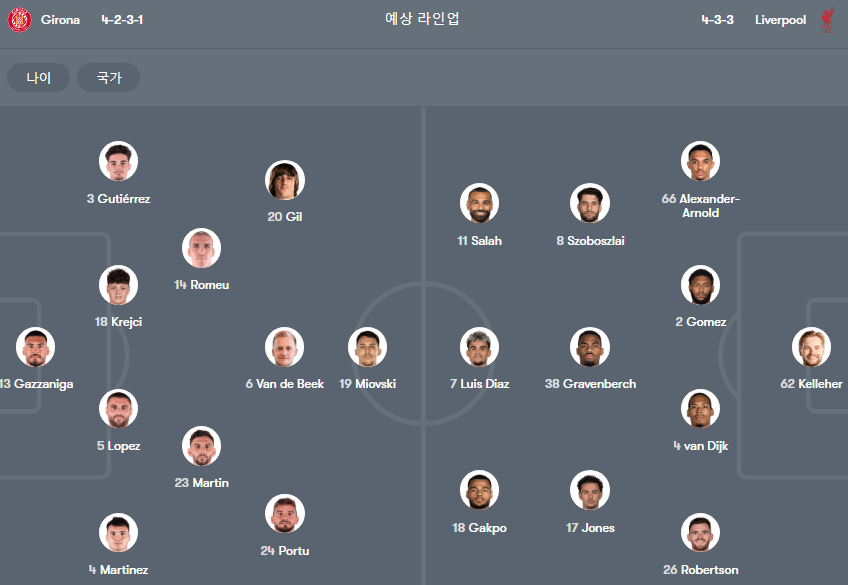Open the Girona team name link
The image size is (848, 585).
pos(61,20)
